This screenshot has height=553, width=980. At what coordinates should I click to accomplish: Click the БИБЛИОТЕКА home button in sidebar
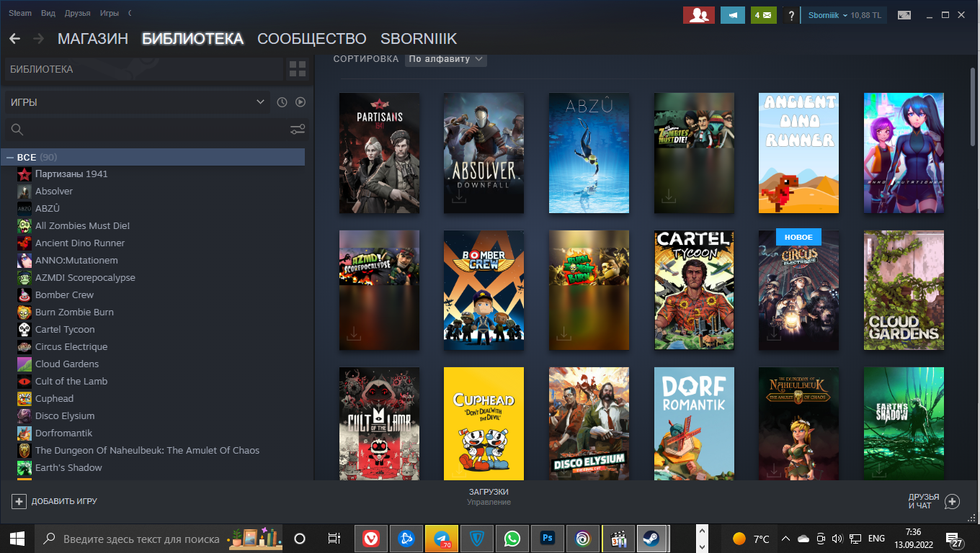pyautogui.click(x=143, y=69)
